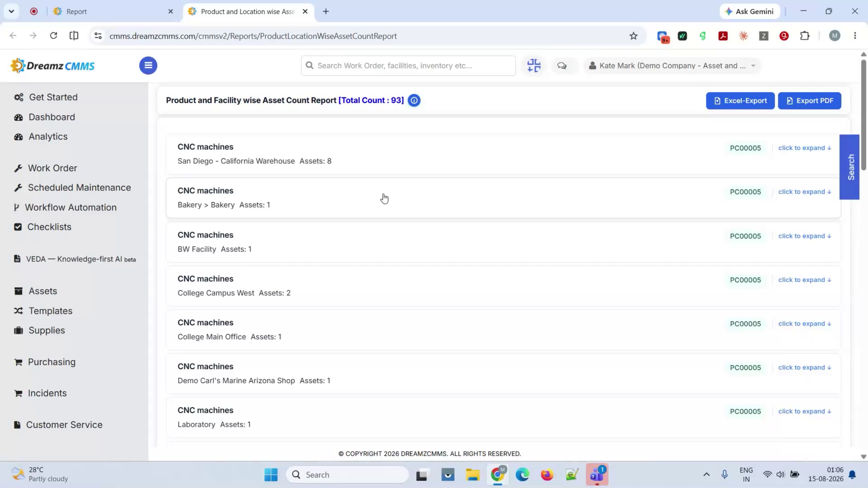
Task: Click PC00005 code in Bakery row
Action: pos(745,192)
